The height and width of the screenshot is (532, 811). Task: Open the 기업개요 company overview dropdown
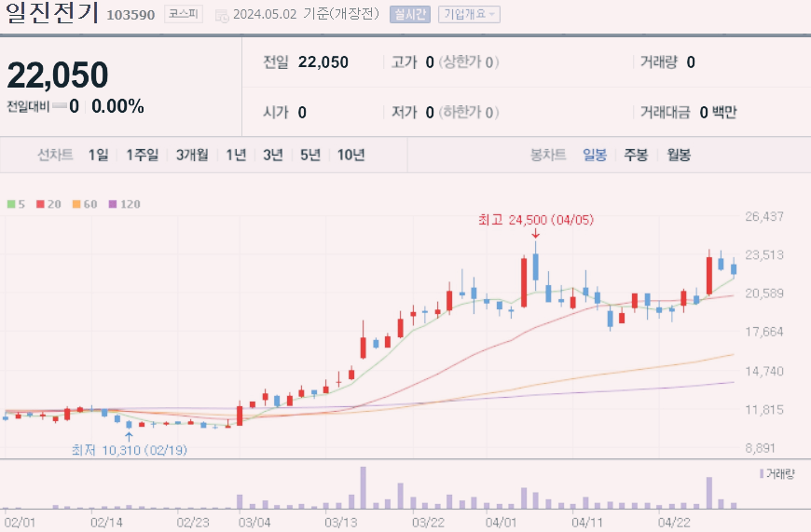coord(469,14)
